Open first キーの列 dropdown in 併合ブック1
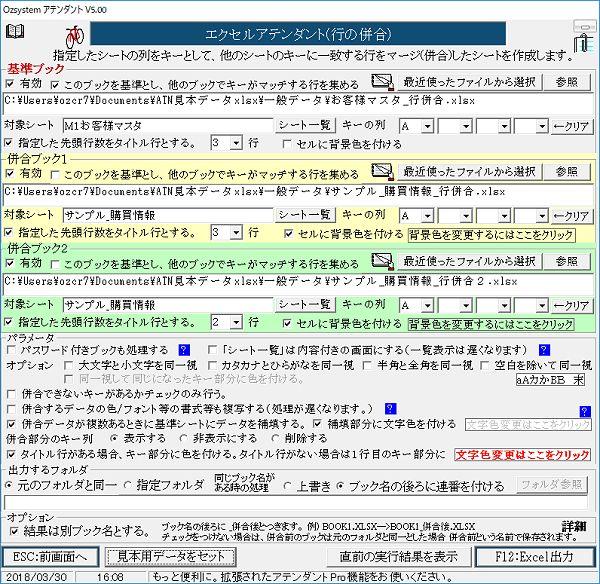 tap(427, 216)
